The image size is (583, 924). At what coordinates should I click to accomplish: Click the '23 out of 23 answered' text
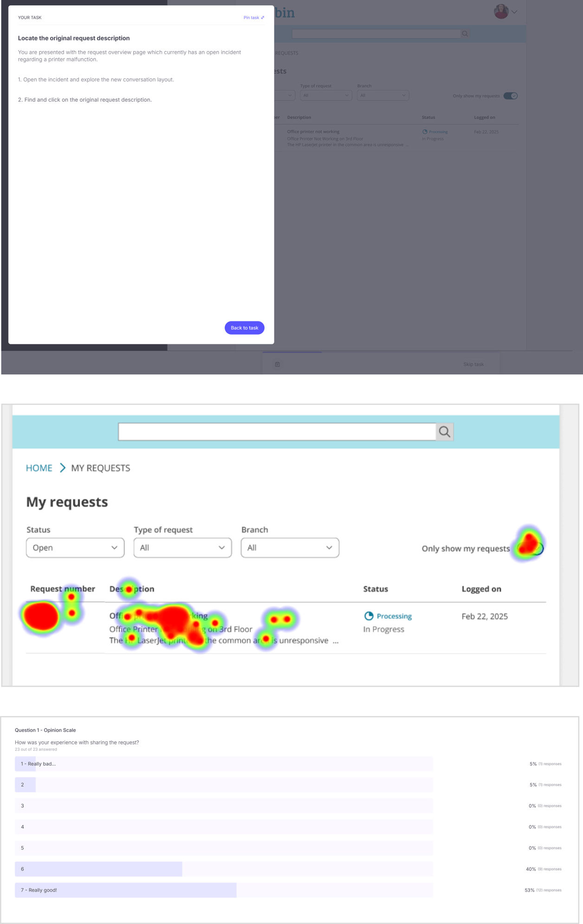[36, 749]
